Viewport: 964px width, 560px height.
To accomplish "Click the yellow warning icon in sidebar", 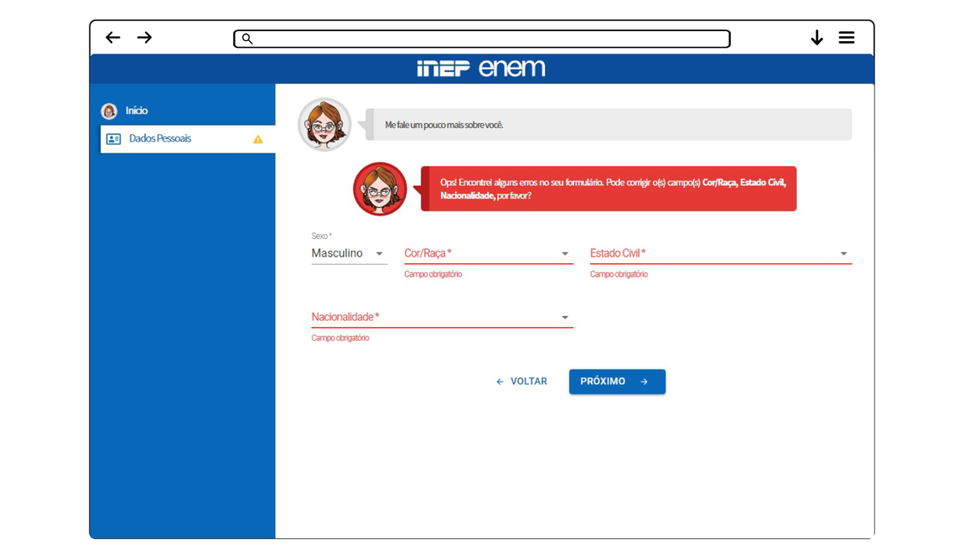I will pyautogui.click(x=258, y=139).
